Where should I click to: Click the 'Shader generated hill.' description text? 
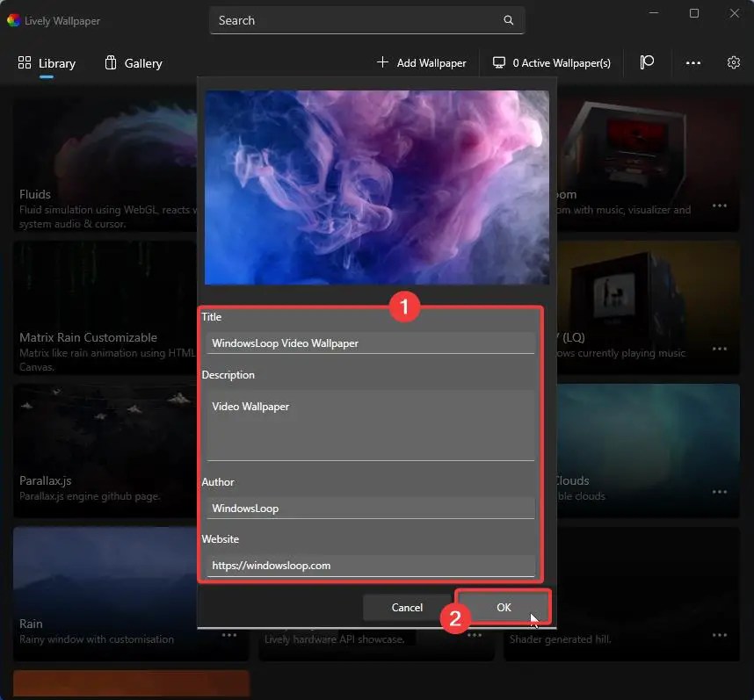pos(560,639)
